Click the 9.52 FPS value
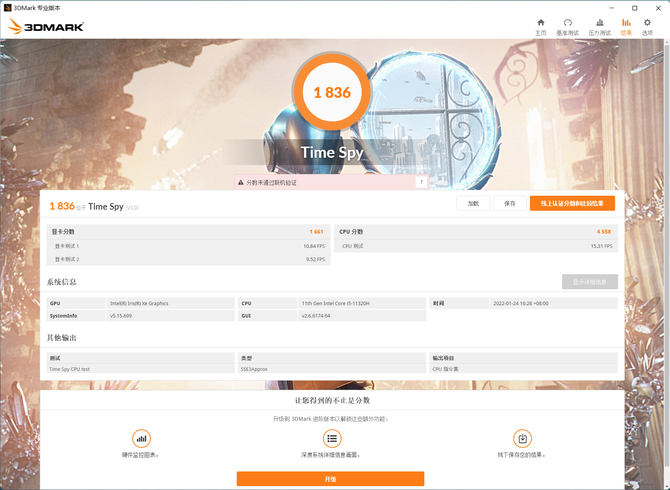 coord(315,259)
